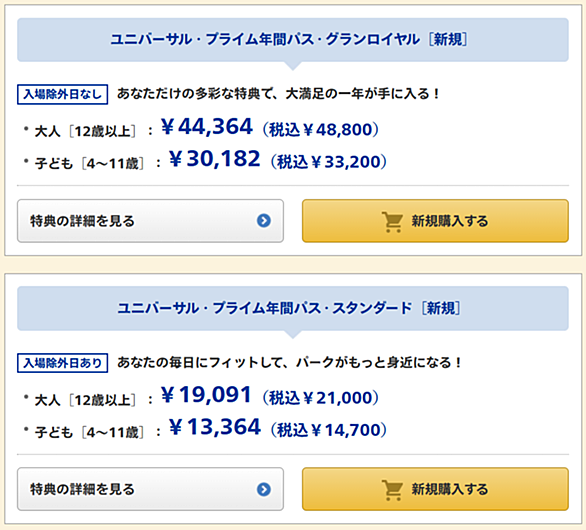Image resolution: width=586 pixels, height=530 pixels.
Task: Click the Gran Royal child price ¥30,182
Action: [215, 159]
